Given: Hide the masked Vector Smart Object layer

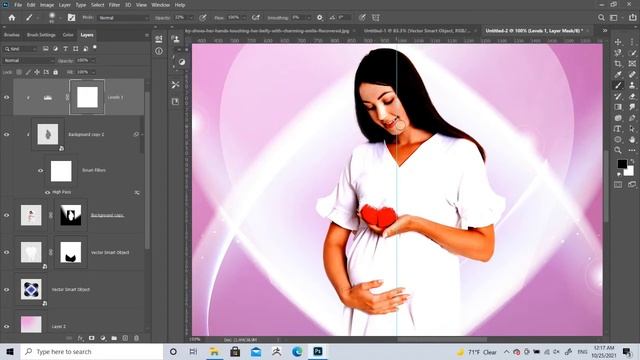Looking at the screenshot, I should 7,252.
